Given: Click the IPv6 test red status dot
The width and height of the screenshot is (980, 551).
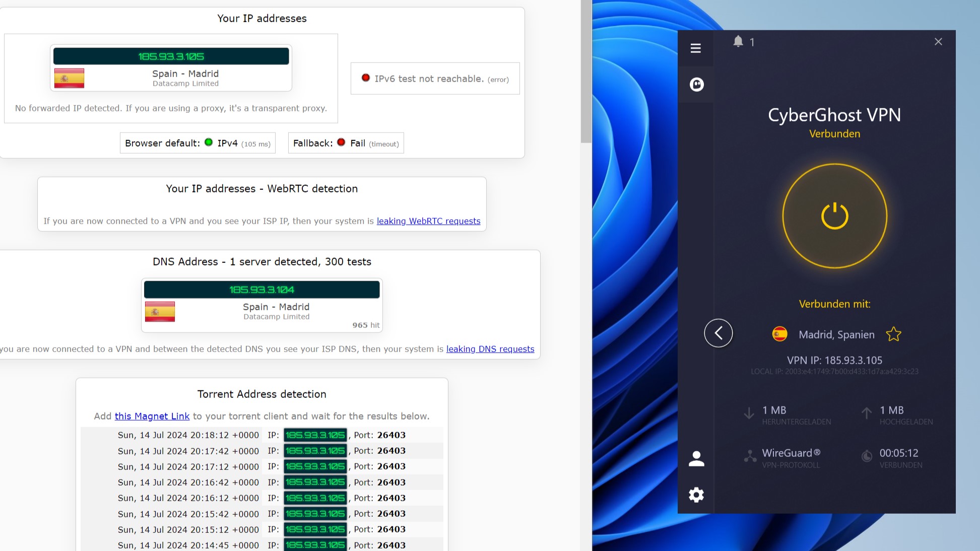Looking at the screenshot, I should [x=366, y=78].
